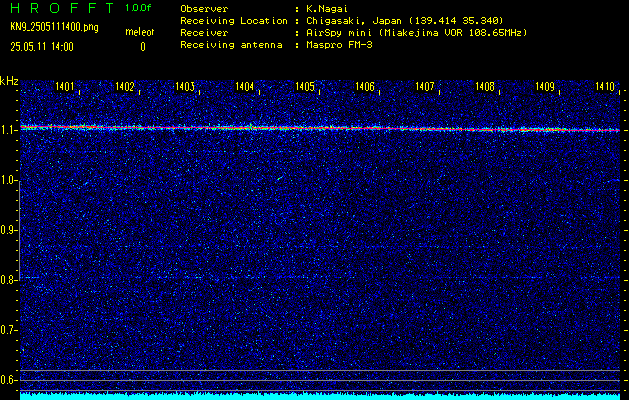Click the 0.9 kHz axis label
This screenshot has width=629, height=400.
8,230
